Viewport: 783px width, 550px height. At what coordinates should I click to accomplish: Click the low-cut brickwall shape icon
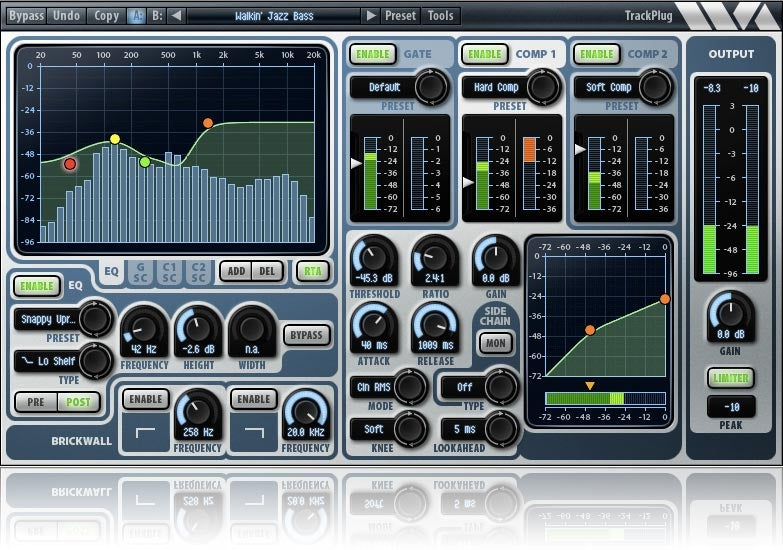145,433
